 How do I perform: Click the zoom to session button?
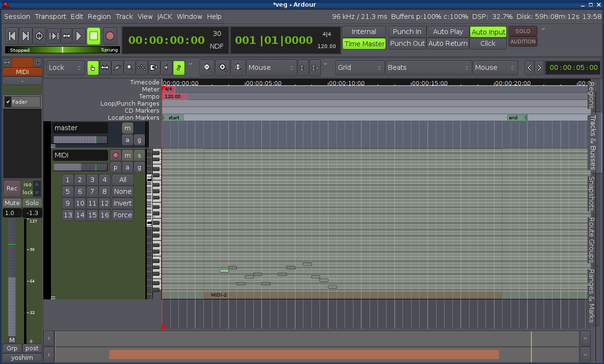[x=239, y=67]
